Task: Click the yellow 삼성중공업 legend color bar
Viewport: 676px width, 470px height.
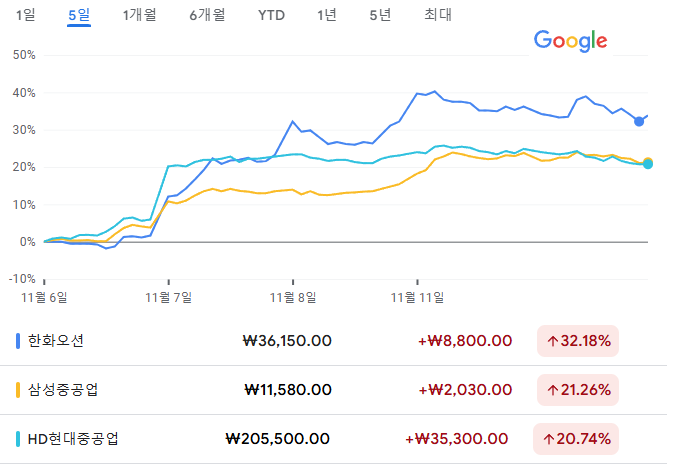Action: (18, 390)
